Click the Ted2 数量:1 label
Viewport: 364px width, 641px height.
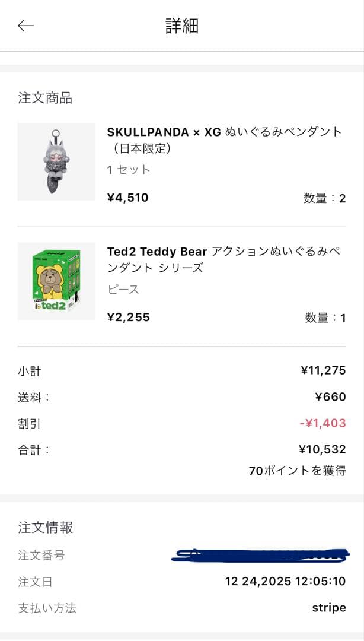325,318
